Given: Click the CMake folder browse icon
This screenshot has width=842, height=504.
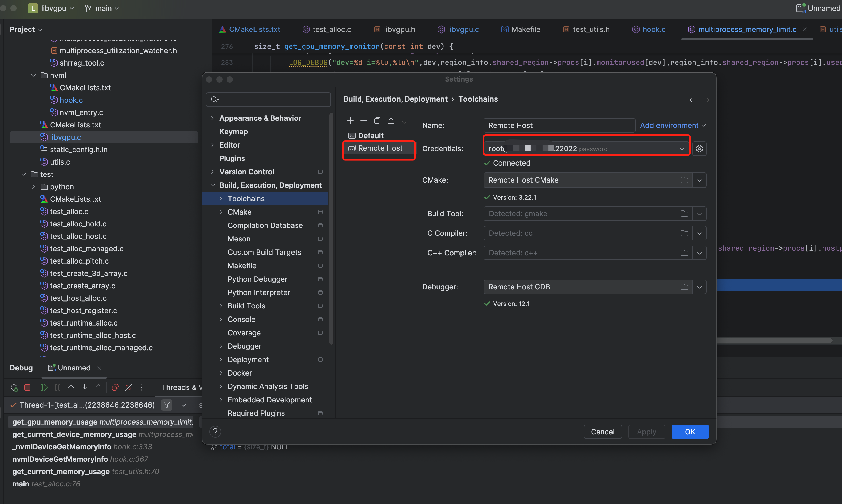Looking at the screenshot, I should [685, 180].
